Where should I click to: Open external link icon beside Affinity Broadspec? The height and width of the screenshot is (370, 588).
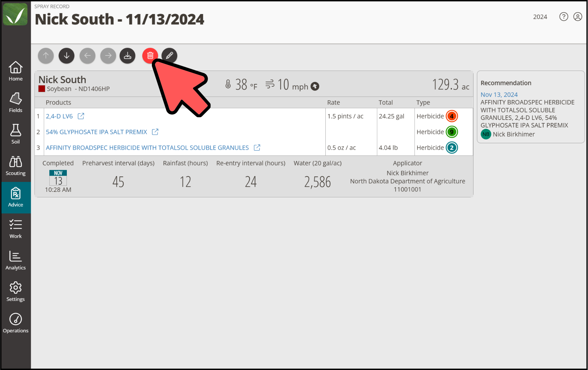tap(257, 148)
